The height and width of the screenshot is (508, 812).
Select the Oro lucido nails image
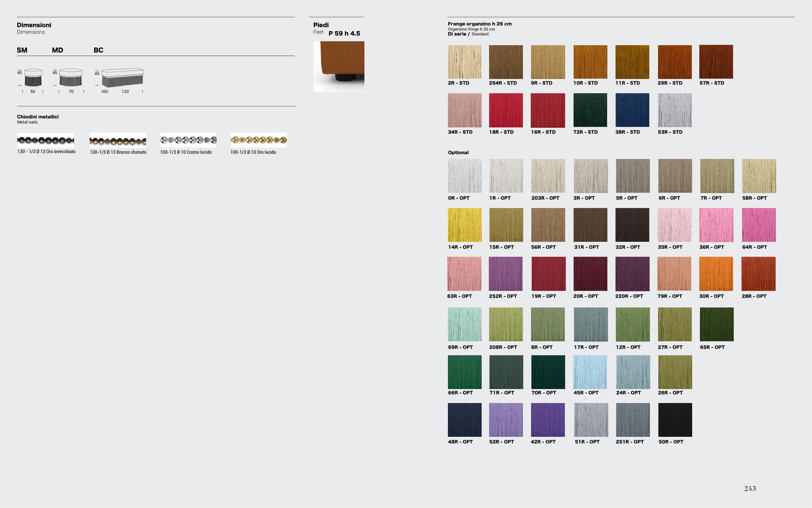[x=259, y=140]
